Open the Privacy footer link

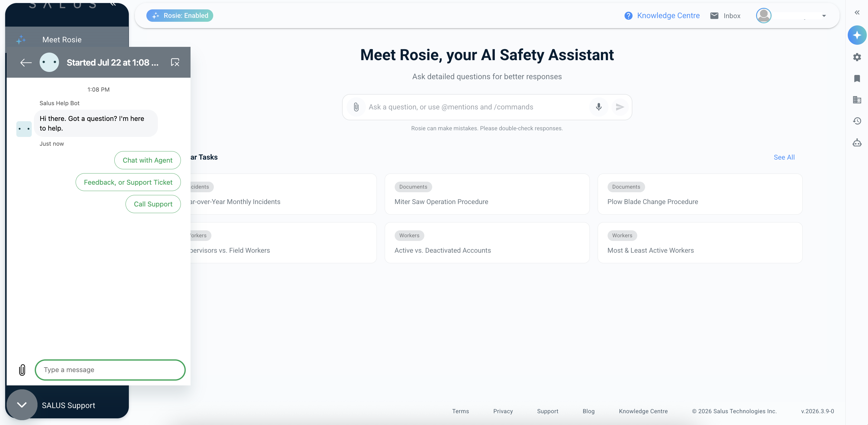pos(503,411)
